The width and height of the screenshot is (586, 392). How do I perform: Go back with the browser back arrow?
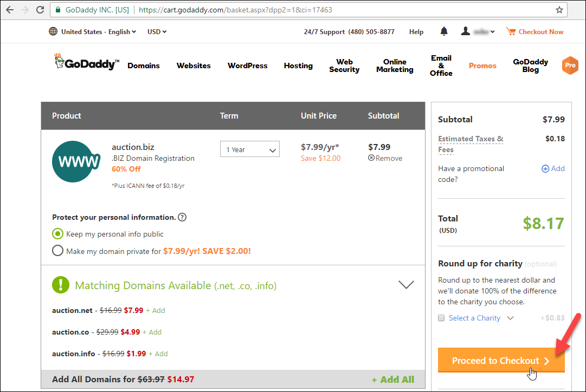(10, 10)
